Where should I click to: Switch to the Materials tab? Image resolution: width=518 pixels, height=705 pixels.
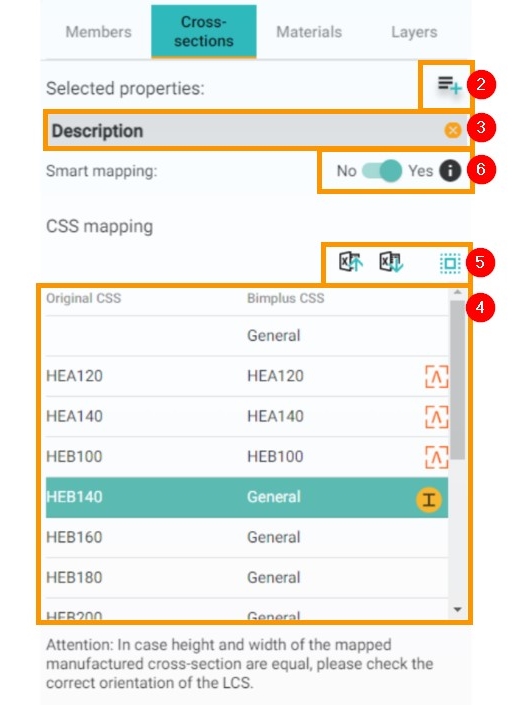click(x=309, y=32)
